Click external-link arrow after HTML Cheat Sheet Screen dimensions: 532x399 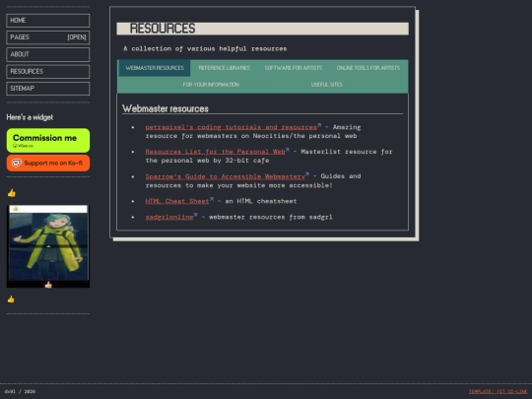pyautogui.click(x=212, y=199)
